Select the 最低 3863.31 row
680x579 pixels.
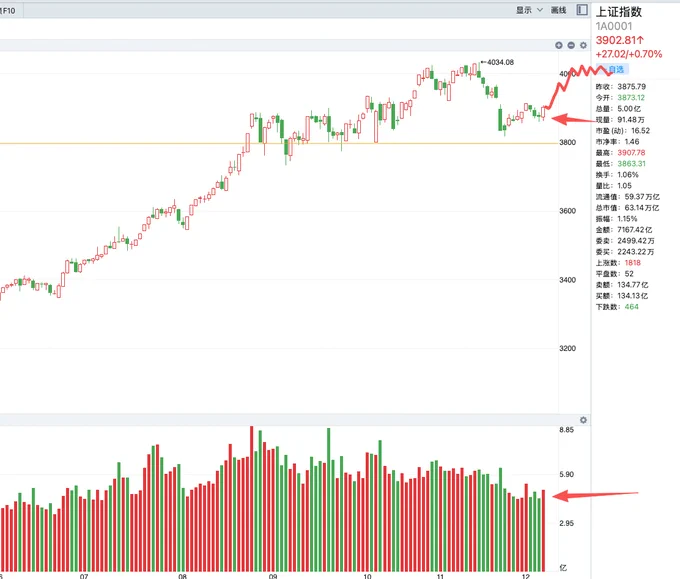[x=621, y=164]
